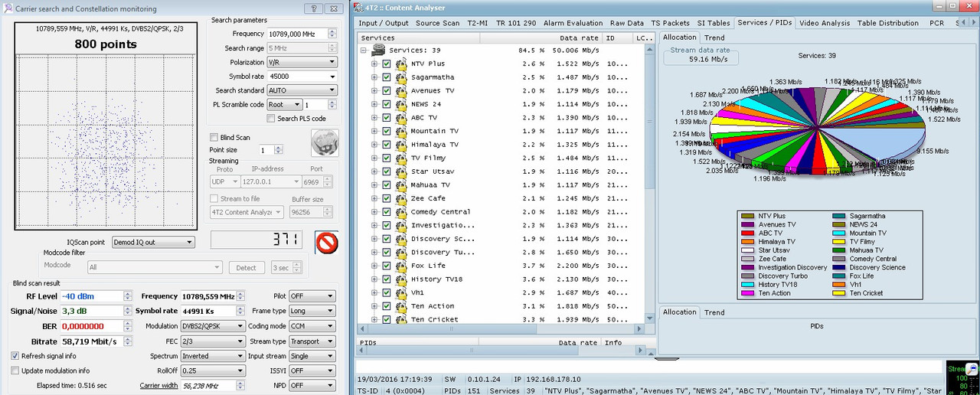This screenshot has height=395, width=980.
Task: Switch to the Trend tab above the pie chart
Action: point(714,37)
